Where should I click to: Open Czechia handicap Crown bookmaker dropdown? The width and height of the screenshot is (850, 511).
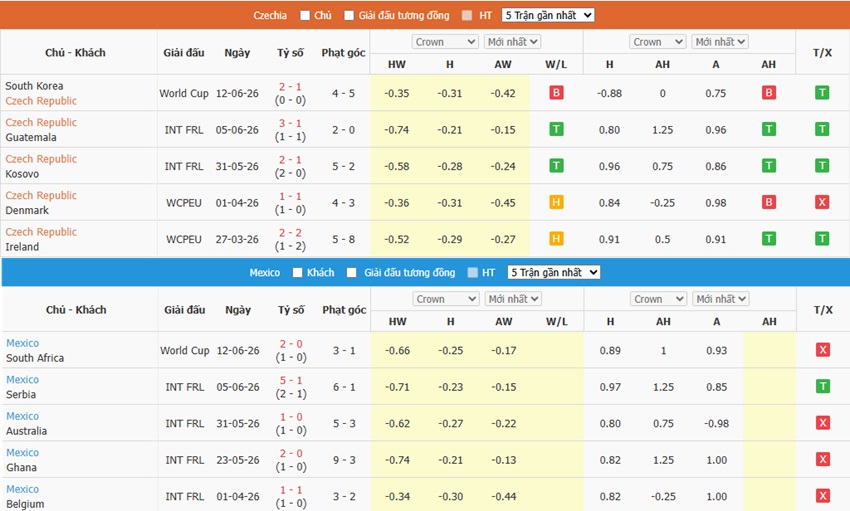pyautogui.click(x=658, y=42)
